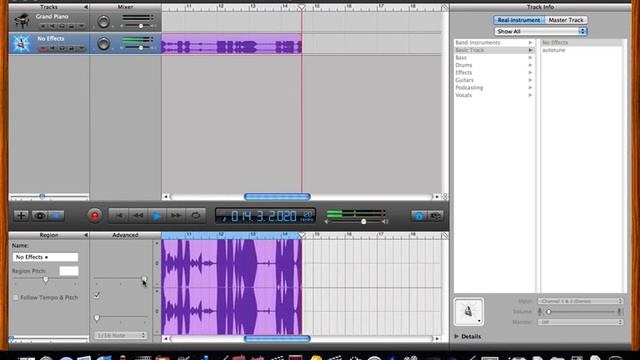Switch to the Master Track tab
640x360 pixels.
click(566, 20)
